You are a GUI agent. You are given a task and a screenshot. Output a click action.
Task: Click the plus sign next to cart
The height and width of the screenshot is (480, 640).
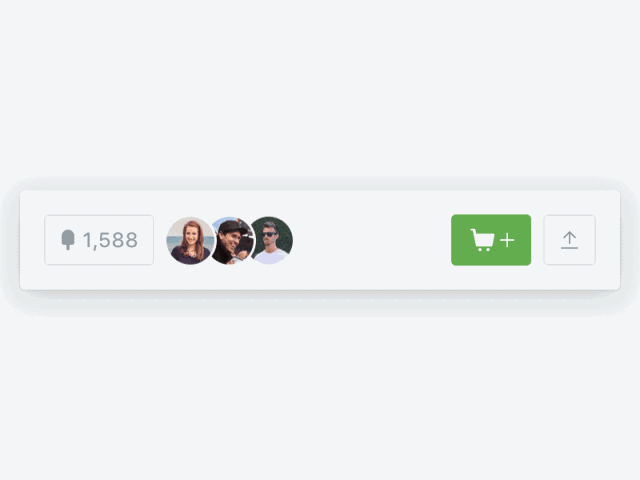[507, 240]
